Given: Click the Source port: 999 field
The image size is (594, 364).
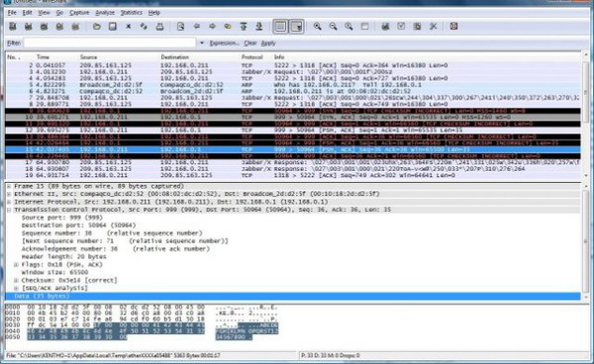Looking at the screenshot, I should click(62, 218).
